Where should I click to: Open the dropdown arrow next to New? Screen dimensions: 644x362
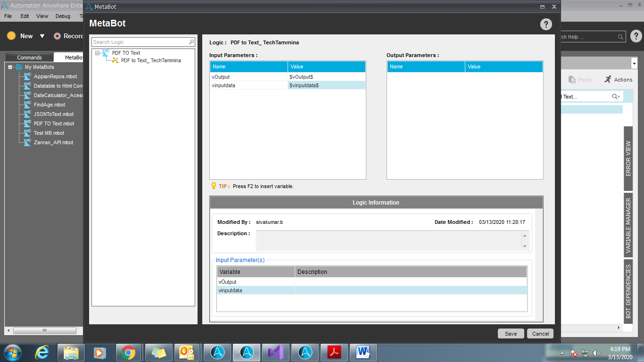coord(42,36)
